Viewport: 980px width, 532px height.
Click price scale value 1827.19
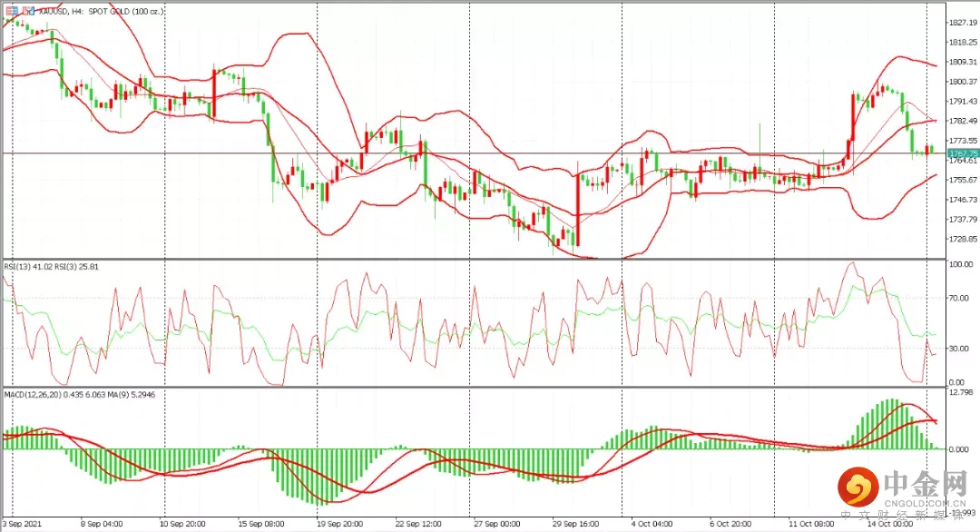point(963,23)
